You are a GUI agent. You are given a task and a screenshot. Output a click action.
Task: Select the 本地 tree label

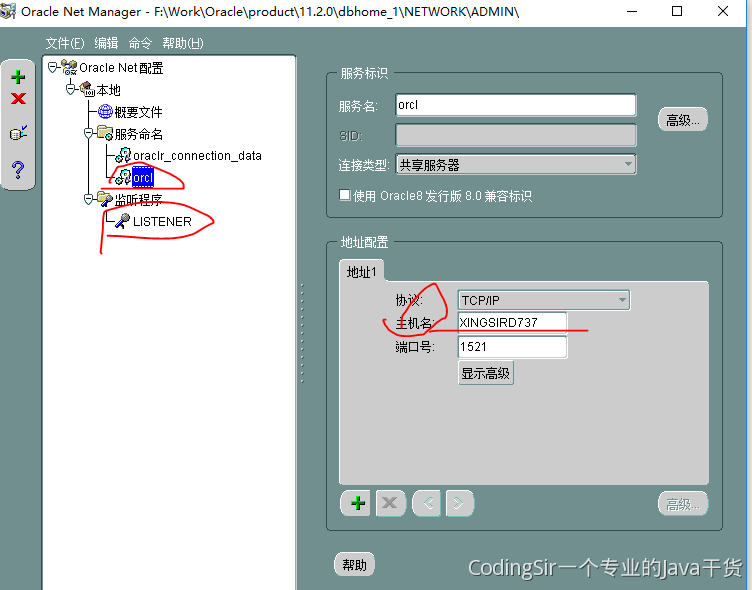click(108, 90)
